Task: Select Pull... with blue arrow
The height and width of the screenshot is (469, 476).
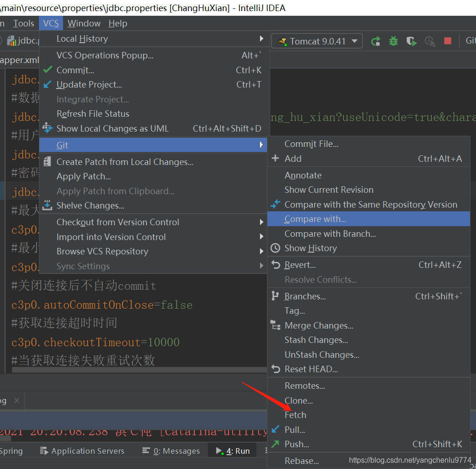Action: (x=369, y=430)
